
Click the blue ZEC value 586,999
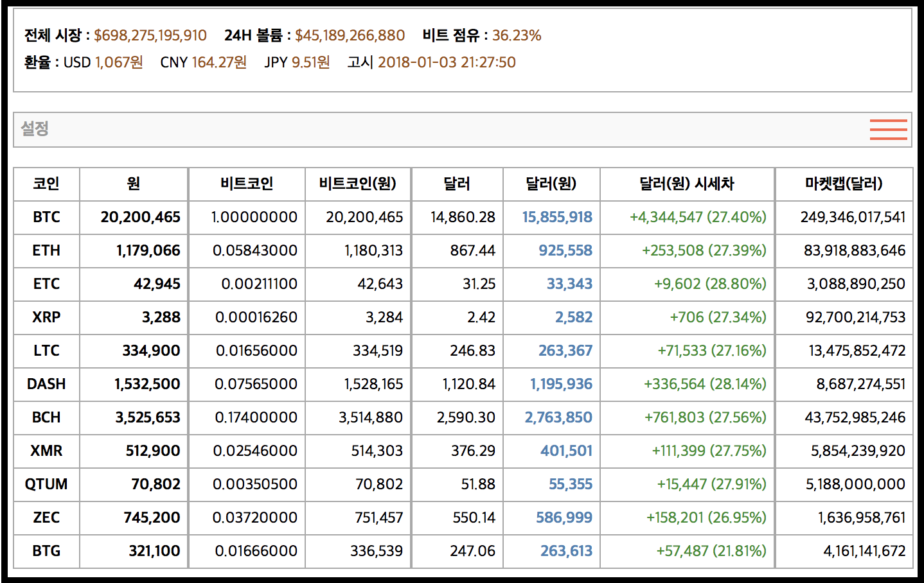[x=565, y=518]
